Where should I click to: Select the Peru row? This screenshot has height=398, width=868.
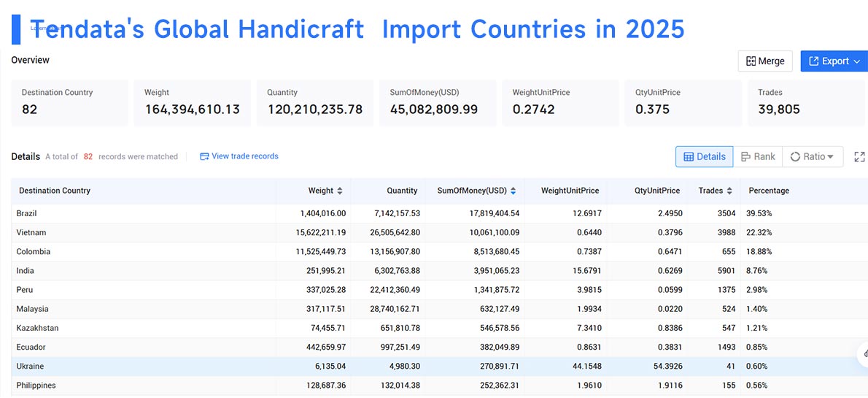[440, 290]
